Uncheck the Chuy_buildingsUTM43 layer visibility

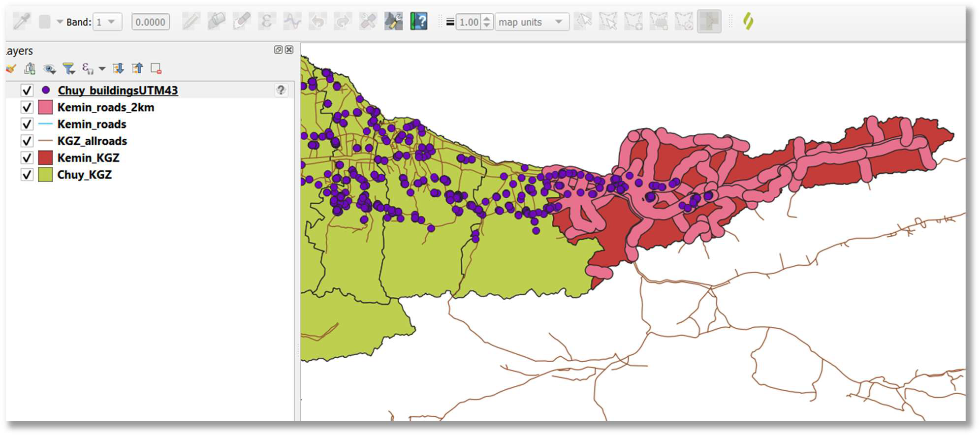(x=27, y=91)
